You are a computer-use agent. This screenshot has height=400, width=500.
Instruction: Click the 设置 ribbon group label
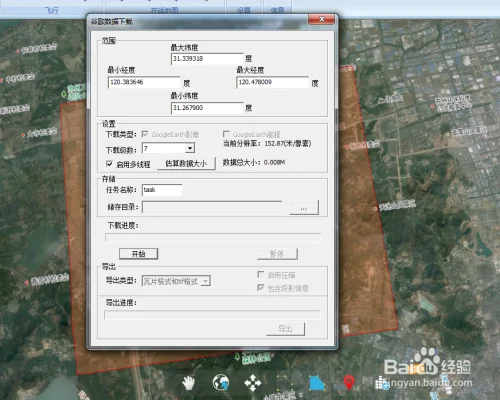(x=244, y=11)
